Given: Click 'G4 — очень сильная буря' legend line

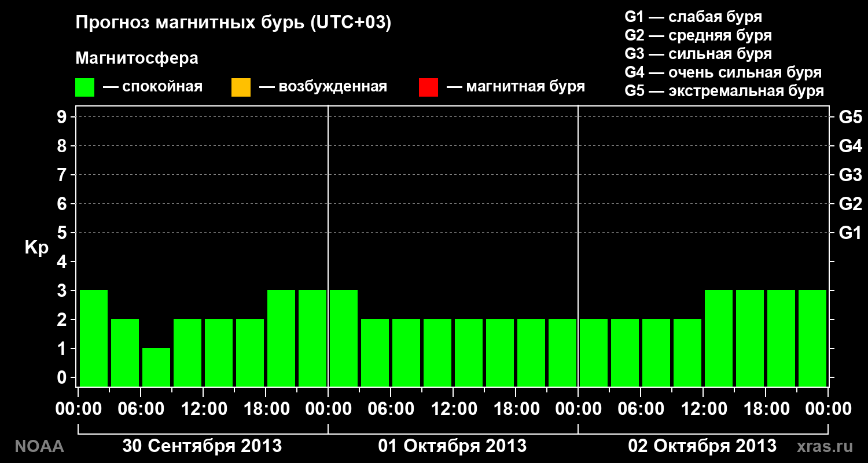Looking at the screenshot, I should pos(723,72).
